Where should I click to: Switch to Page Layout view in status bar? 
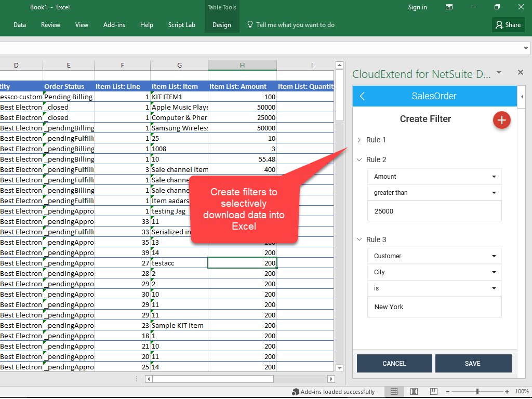(414, 392)
